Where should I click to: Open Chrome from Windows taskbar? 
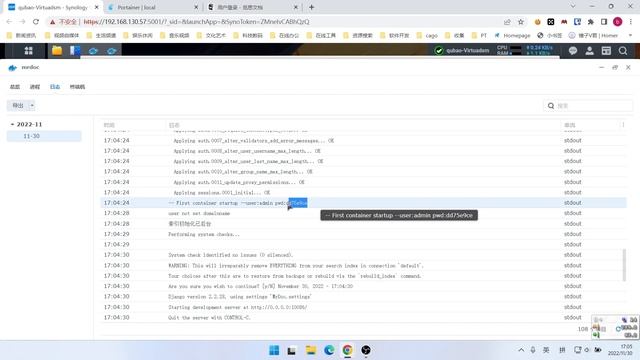(347, 350)
